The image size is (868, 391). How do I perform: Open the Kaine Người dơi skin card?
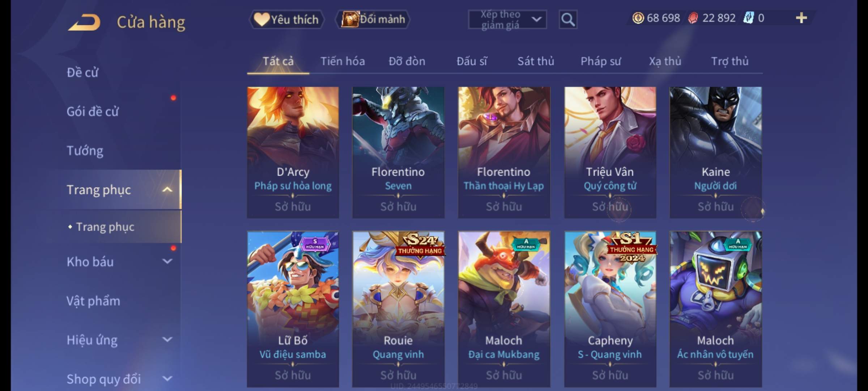pos(715,152)
